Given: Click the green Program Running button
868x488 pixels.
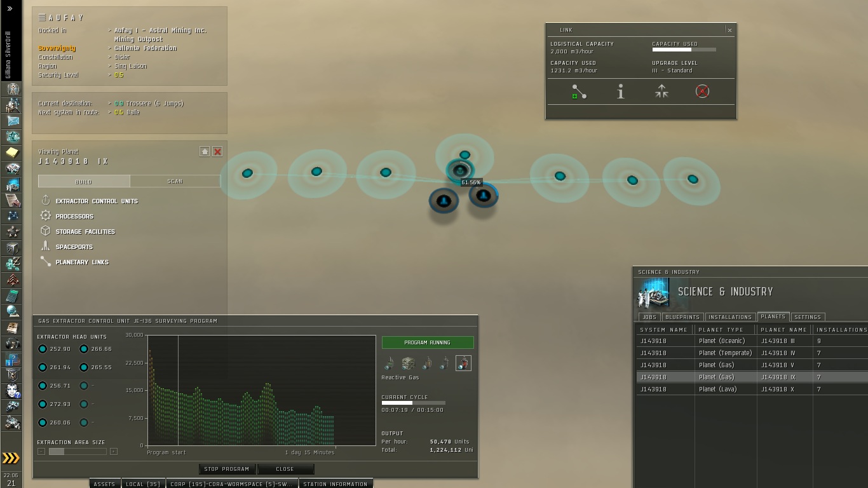Looking at the screenshot, I should click(428, 342).
